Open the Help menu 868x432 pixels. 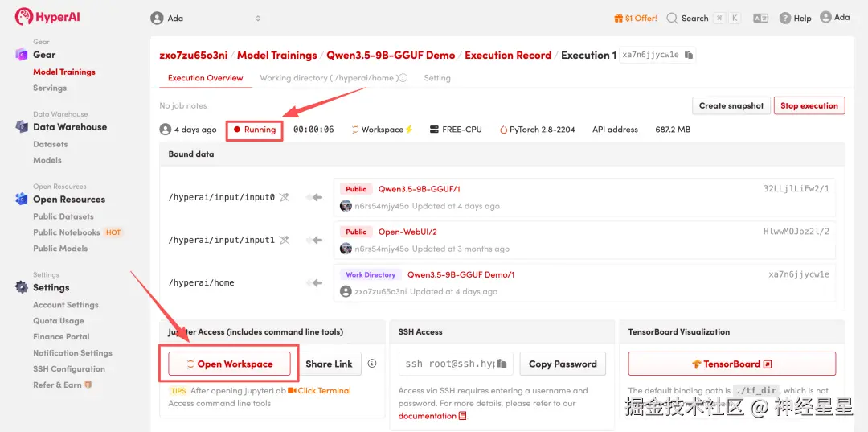(x=795, y=19)
